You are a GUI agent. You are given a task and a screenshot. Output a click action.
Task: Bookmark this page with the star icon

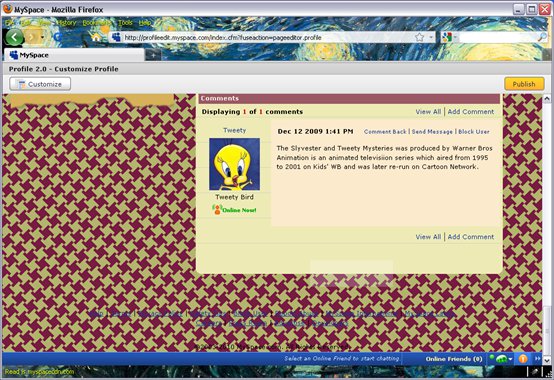419,37
